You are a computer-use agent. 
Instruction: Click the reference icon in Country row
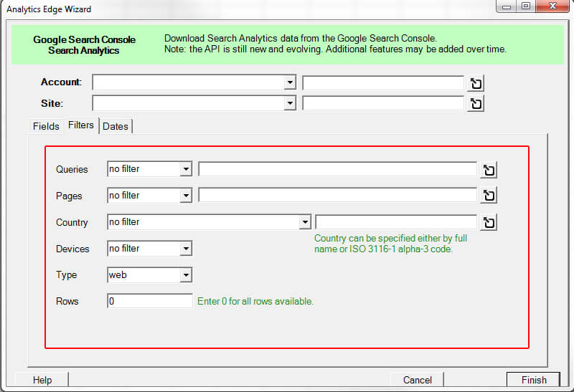click(x=489, y=222)
